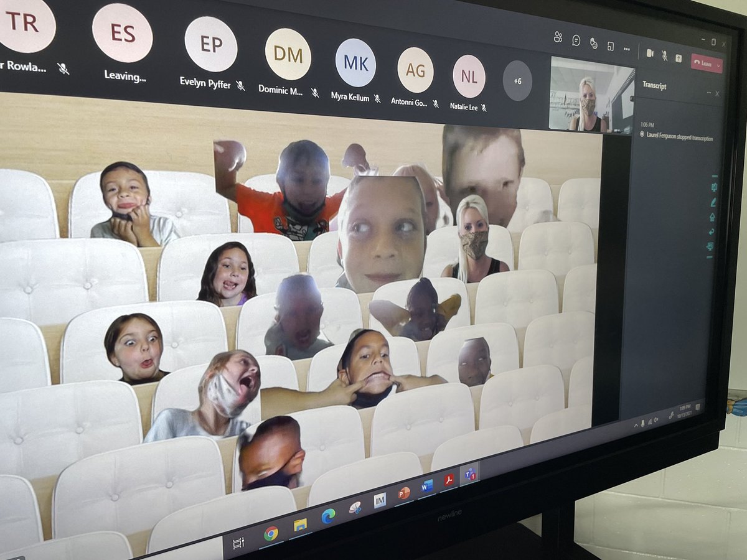
Task: Open the raise hand reactions menu
Action: [594, 44]
